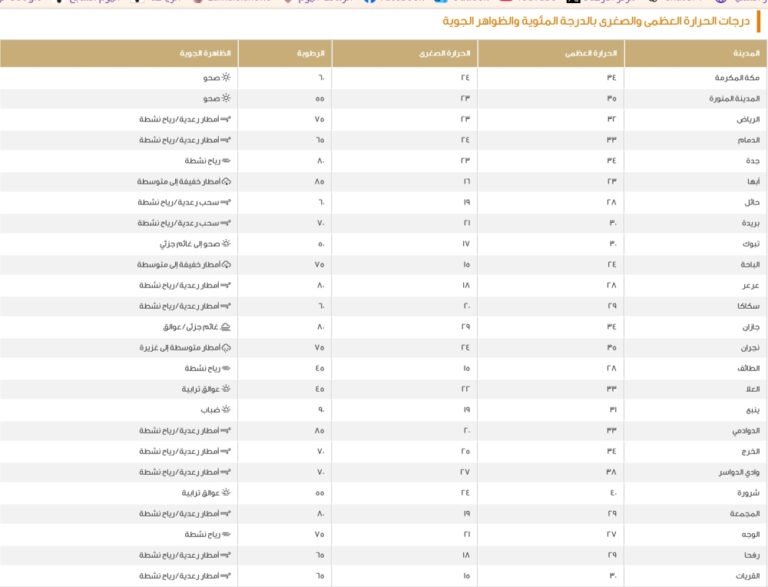768x587 pixels.
Task: Click the sun icon in the مكة المكرمة row
Action: 226,77
